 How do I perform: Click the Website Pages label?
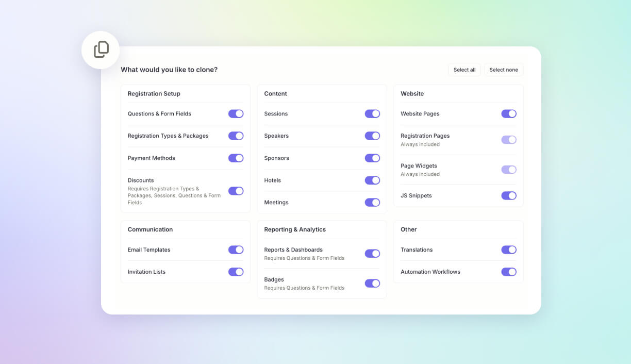(x=420, y=114)
